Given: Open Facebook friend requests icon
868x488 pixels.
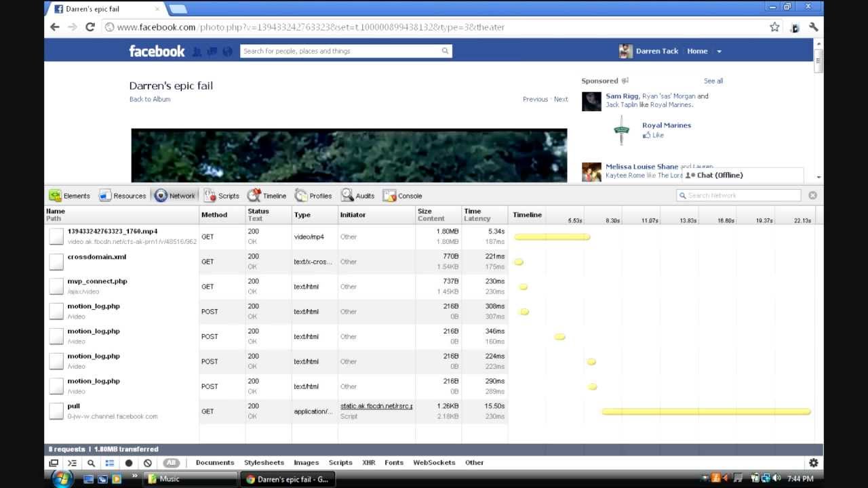Looking at the screenshot, I should [x=197, y=52].
